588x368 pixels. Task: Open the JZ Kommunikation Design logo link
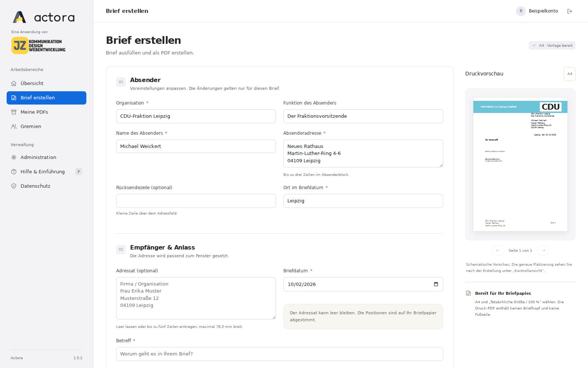click(39, 45)
